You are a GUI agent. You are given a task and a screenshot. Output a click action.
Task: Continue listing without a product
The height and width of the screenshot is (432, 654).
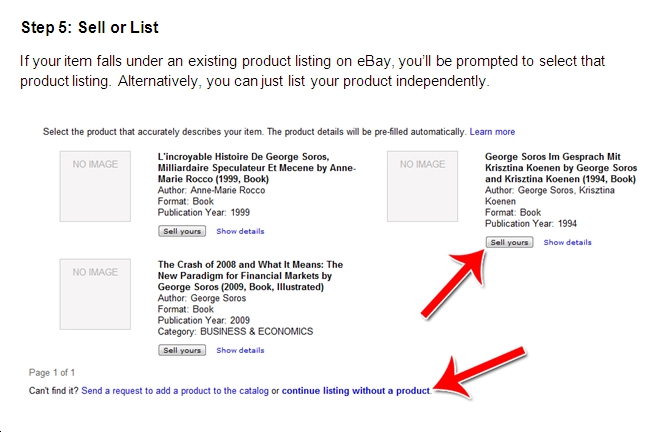pyautogui.click(x=356, y=391)
